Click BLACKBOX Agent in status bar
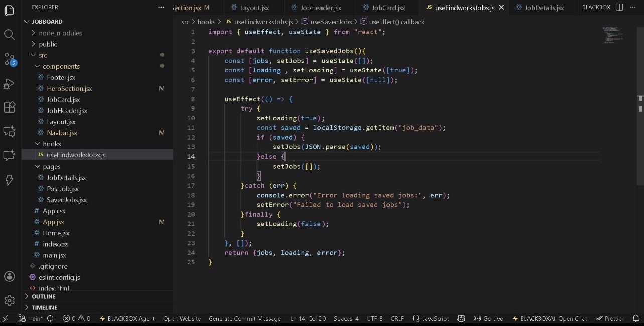644x326 pixels. click(x=127, y=318)
